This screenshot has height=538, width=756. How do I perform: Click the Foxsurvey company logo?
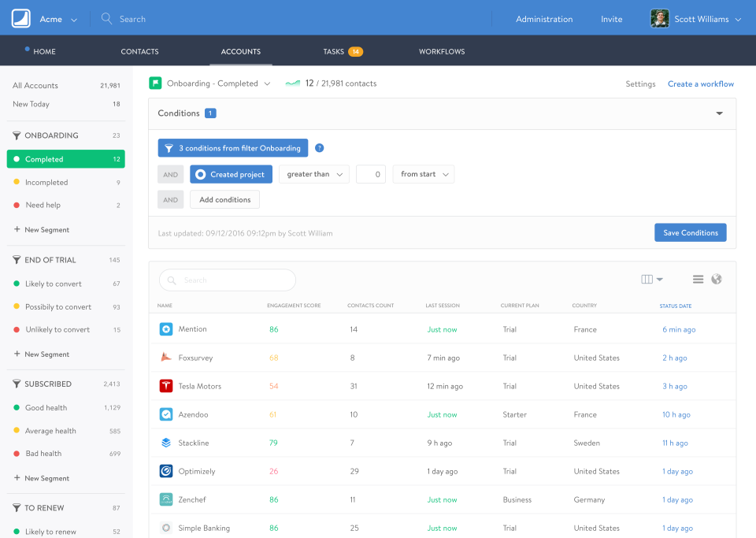coord(166,358)
